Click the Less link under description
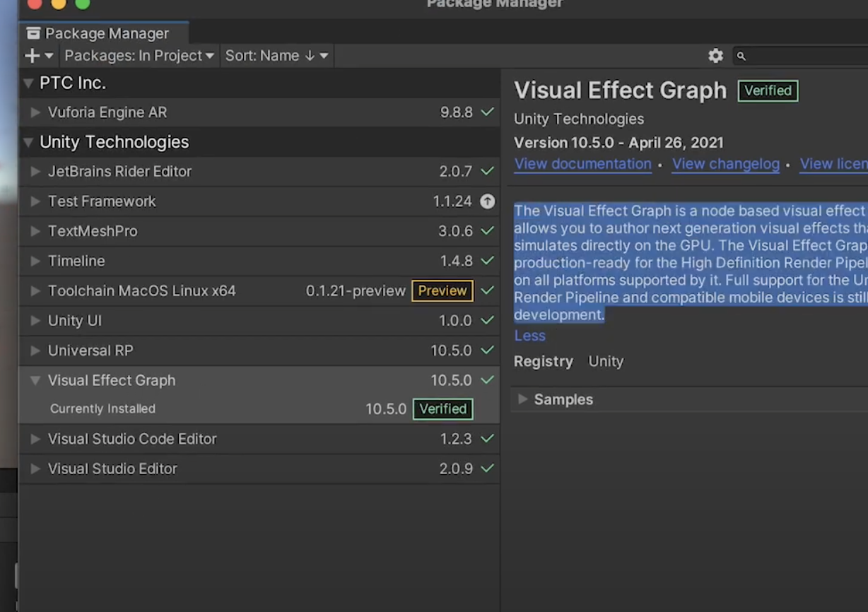This screenshot has height=612, width=868. pyautogui.click(x=529, y=336)
